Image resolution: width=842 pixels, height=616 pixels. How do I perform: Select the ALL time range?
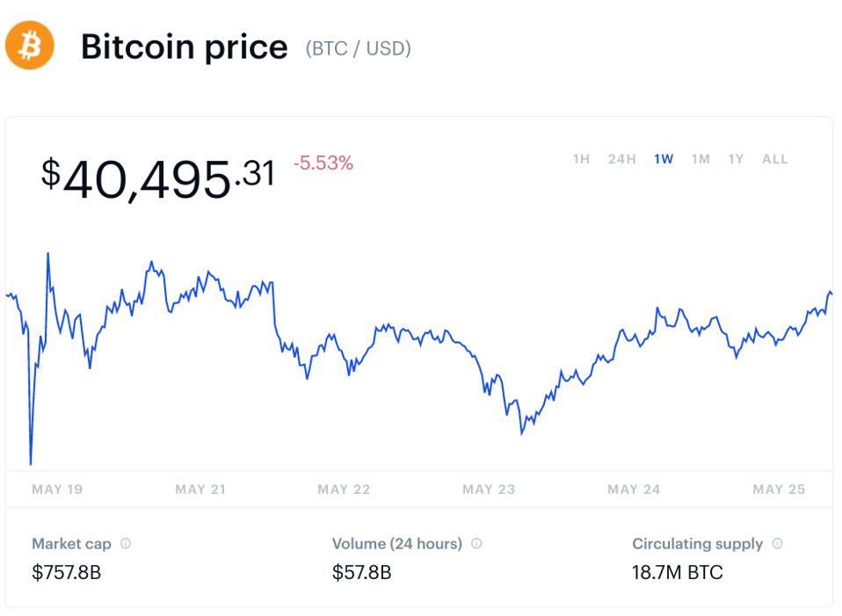(775, 159)
